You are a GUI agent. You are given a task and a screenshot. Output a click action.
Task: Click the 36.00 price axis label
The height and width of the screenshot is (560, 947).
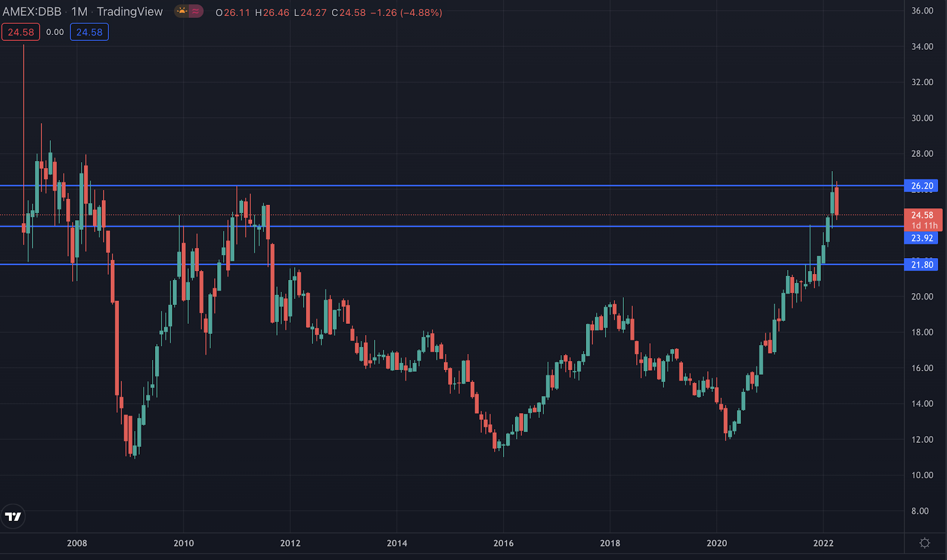tap(922, 11)
